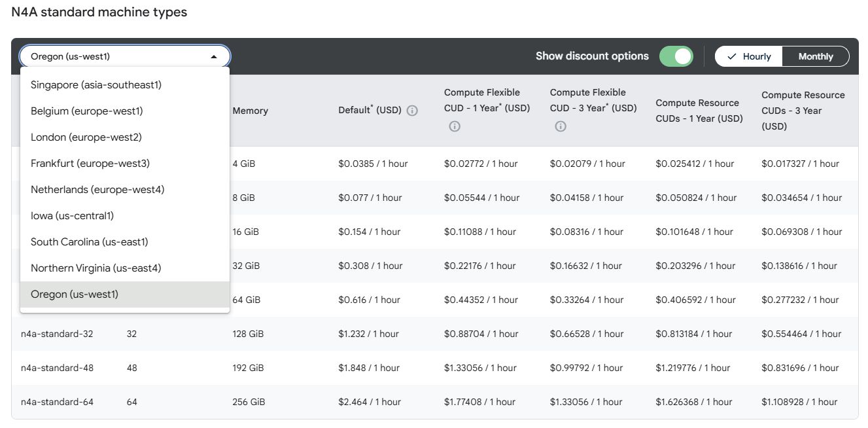Select highlighted Oregon (us-west1) list option
Viewport: 868px width, 428px height.
pos(75,294)
